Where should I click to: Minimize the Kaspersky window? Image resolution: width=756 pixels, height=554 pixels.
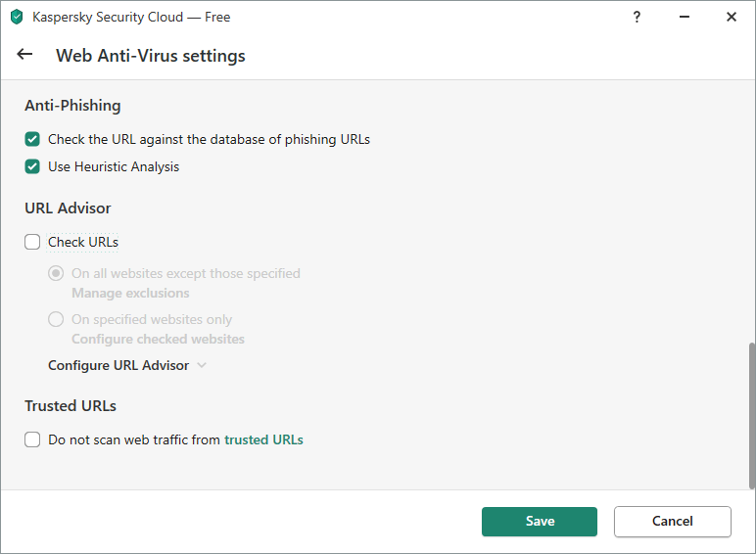click(685, 17)
